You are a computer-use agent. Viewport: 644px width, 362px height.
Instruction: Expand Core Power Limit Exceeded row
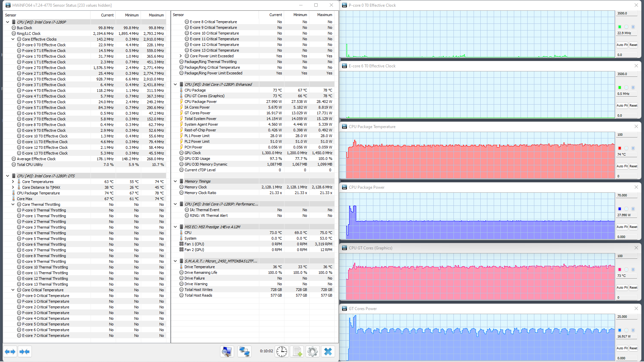tap(181, 56)
